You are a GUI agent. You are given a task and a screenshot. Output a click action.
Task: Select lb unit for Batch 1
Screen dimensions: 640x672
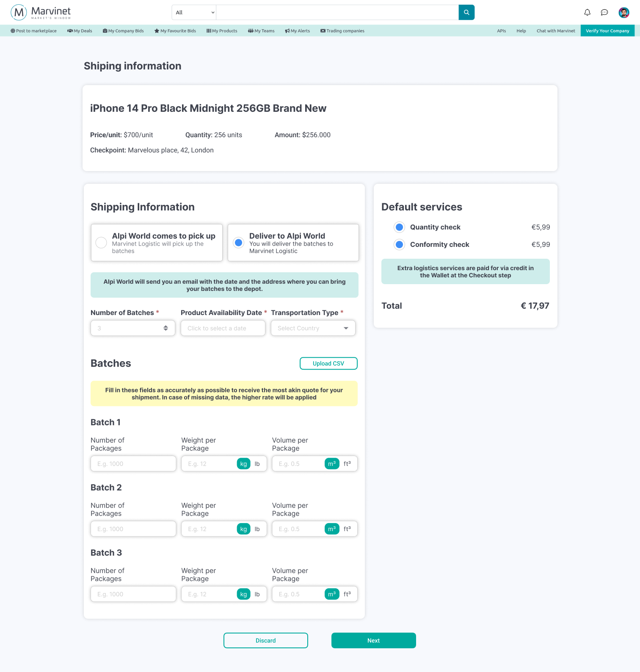(257, 464)
